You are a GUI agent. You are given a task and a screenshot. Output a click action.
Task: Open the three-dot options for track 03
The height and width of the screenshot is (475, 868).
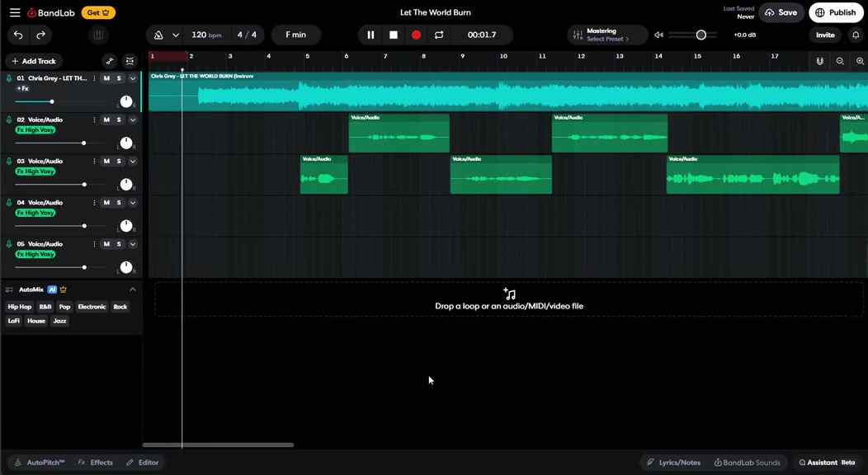click(x=94, y=161)
